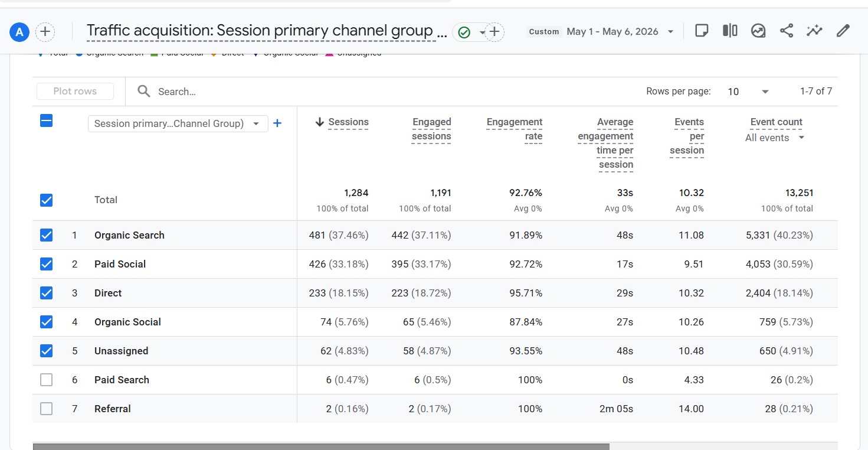Viewport: 868px width, 450px height.
Task: Check the Paid Search row checkbox
Action: [46, 380]
